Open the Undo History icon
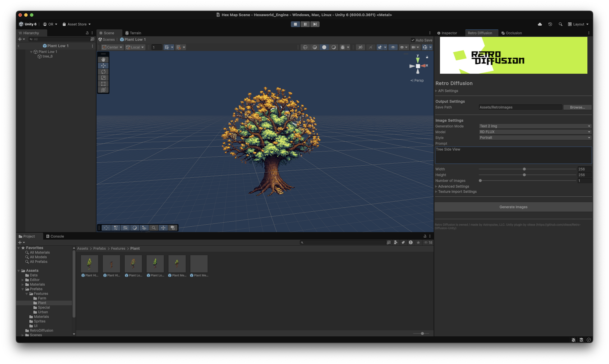The image size is (609, 364). coord(550,24)
